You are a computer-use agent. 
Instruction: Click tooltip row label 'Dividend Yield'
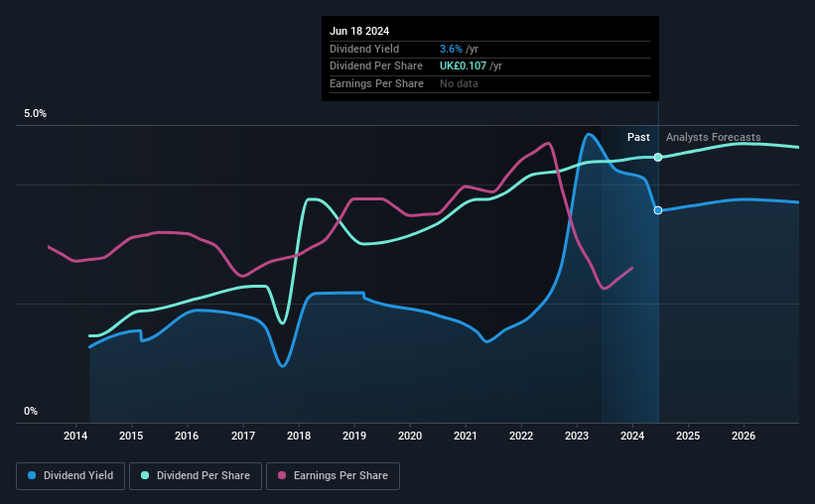pos(364,49)
